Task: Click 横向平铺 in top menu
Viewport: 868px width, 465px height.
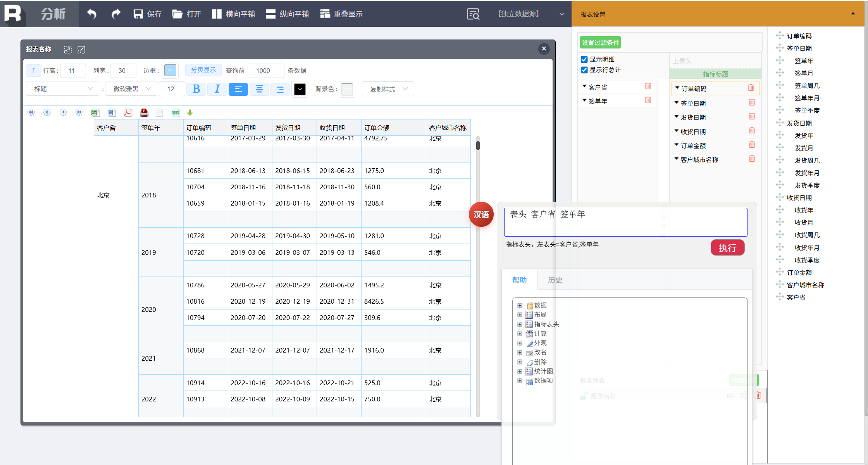Action: (233, 14)
